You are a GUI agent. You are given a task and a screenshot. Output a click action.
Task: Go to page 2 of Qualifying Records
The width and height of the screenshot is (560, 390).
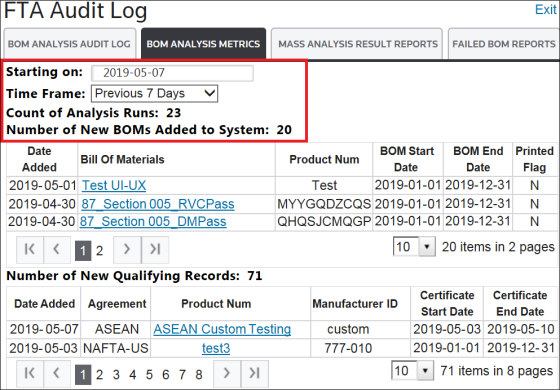pyautogui.click(x=100, y=375)
